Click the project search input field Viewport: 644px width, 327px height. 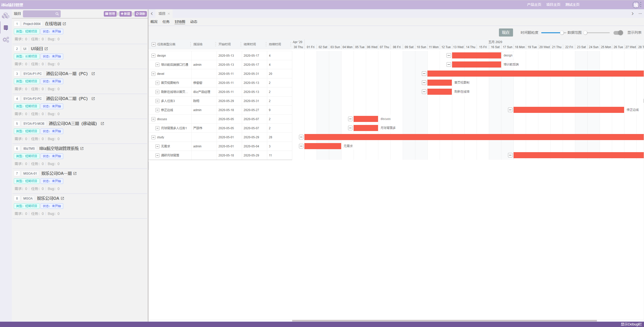[x=42, y=14]
